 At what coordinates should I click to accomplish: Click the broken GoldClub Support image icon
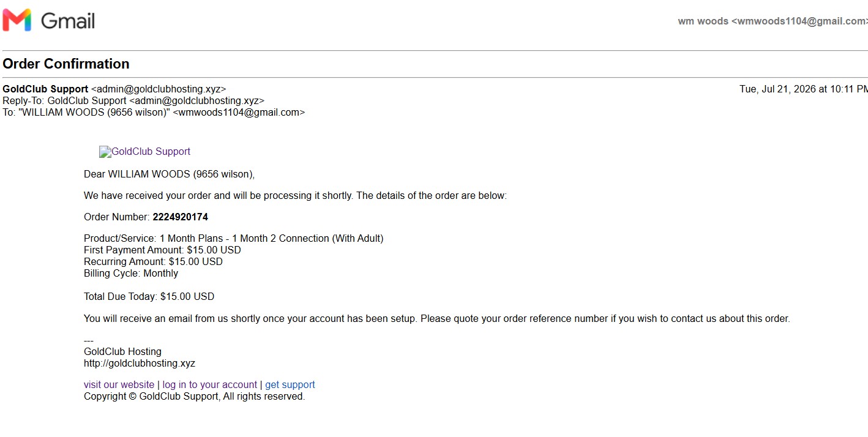click(x=105, y=152)
